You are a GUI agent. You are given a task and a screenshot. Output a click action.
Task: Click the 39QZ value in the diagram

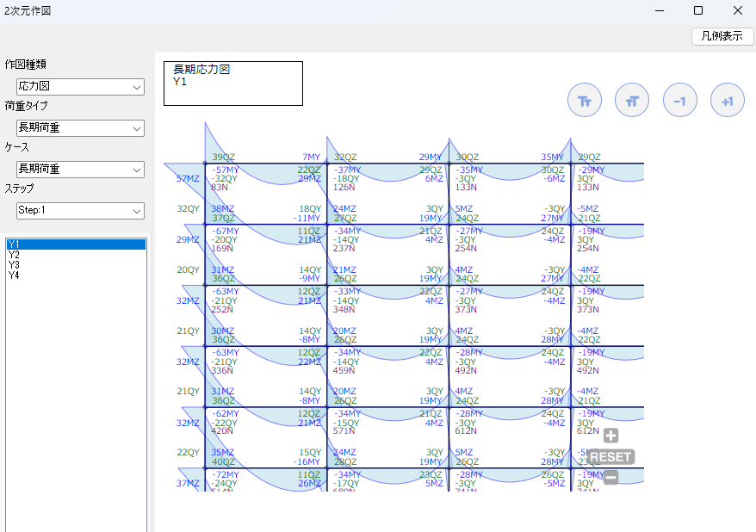(223, 157)
